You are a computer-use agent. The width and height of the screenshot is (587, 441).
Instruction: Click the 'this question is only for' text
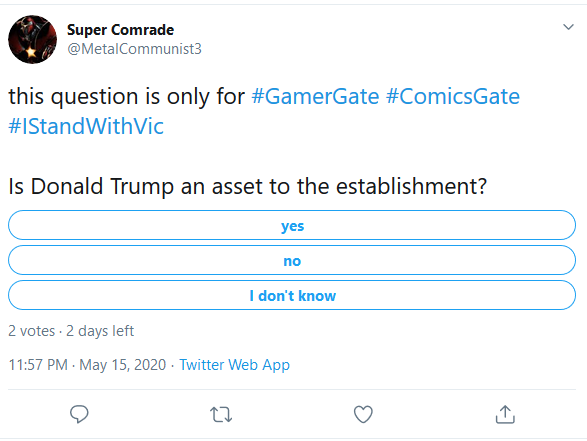[x=127, y=97]
